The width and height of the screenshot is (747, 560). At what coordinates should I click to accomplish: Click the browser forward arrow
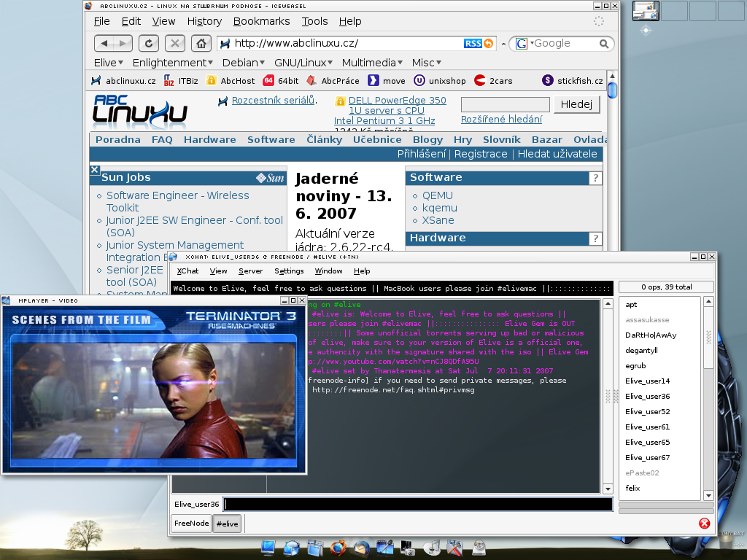point(123,43)
